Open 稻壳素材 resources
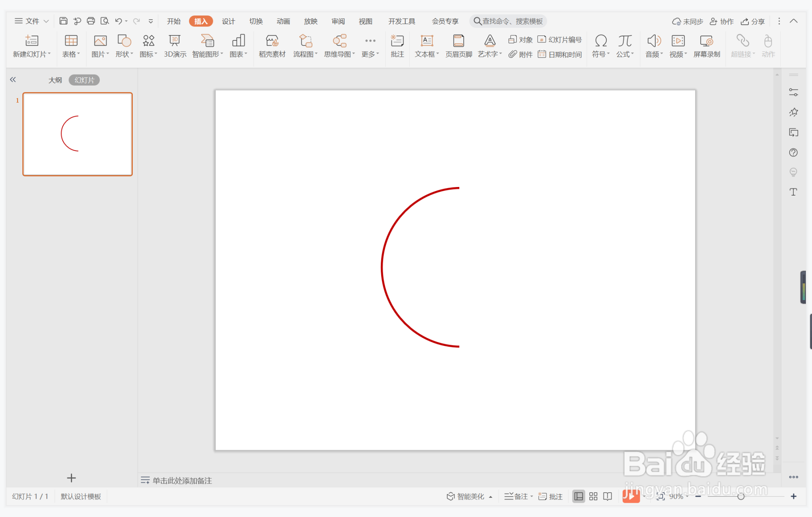Image resolution: width=812 pixels, height=517 pixels. [272, 46]
